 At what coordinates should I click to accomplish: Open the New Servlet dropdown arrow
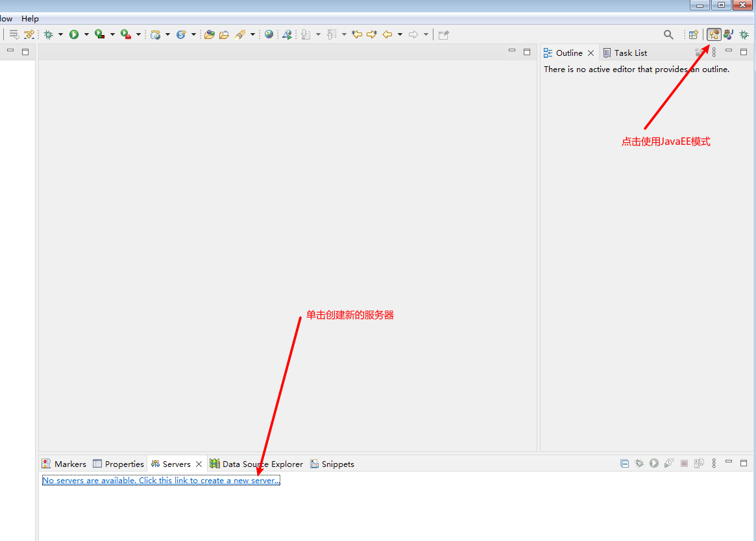(194, 34)
